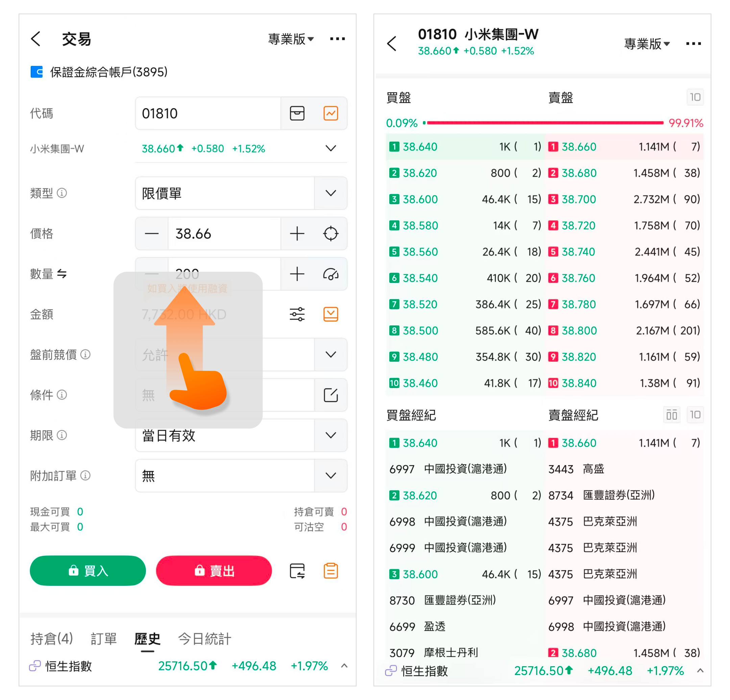Switch to the 今日統計 tab

click(204, 639)
